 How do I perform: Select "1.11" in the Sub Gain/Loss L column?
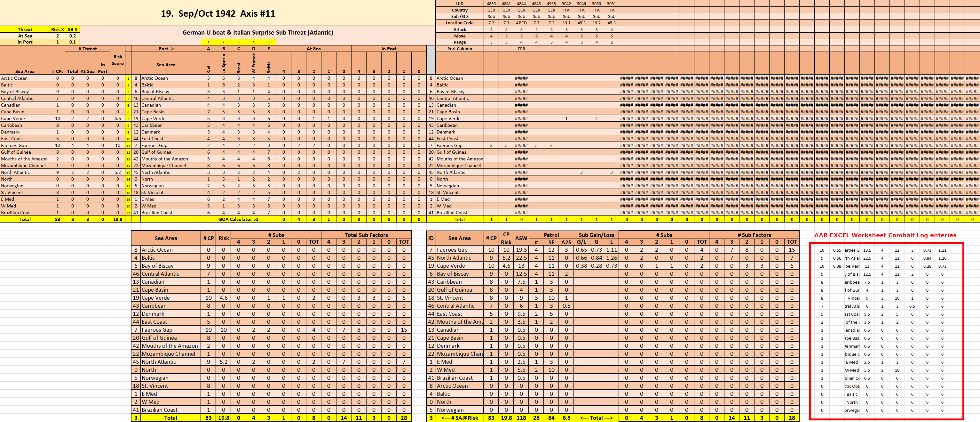pyautogui.click(x=611, y=250)
